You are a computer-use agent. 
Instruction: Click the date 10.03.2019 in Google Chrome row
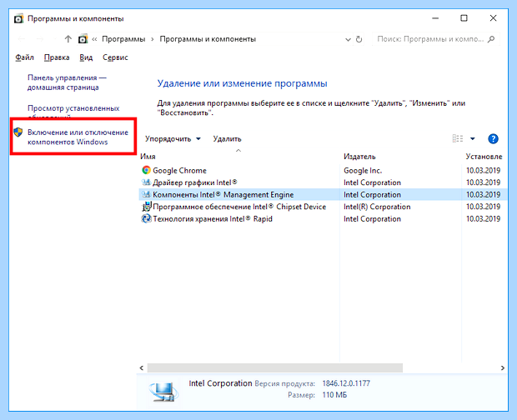(x=483, y=170)
